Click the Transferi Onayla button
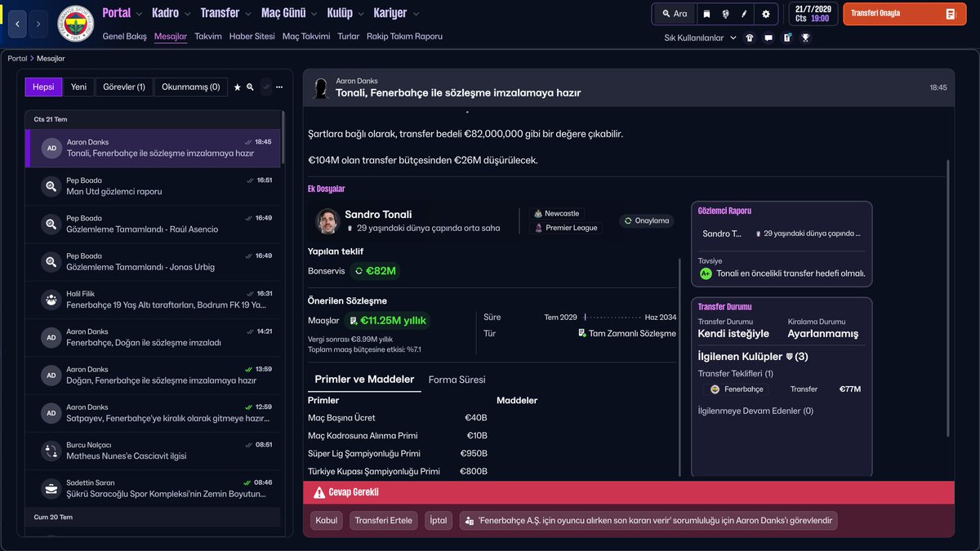Screen dimensions: 980x551 coord(905,14)
